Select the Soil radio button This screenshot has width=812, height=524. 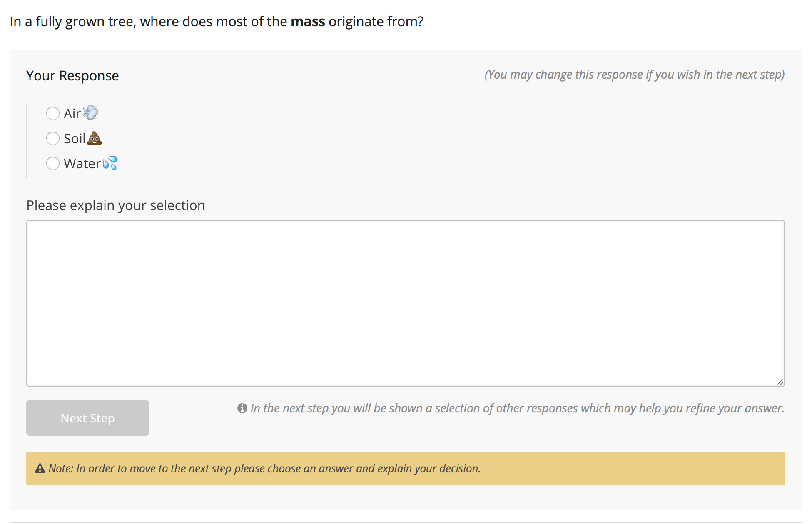(x=53, y=138)
